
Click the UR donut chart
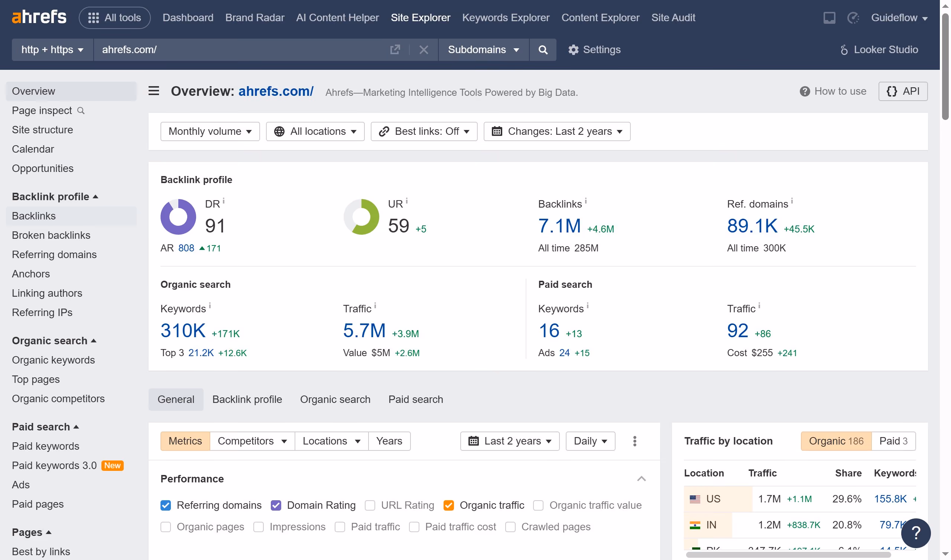pyautogui.click(x=361, y=216)
